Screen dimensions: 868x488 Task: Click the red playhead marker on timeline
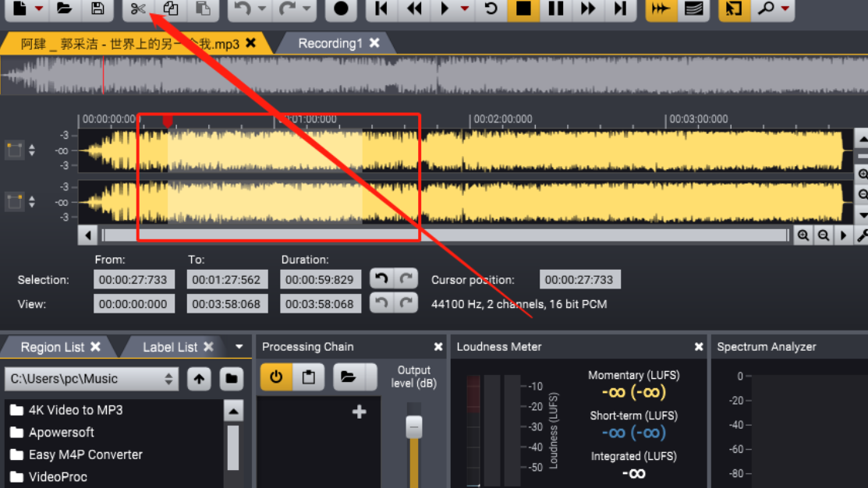tap(168, 121)
